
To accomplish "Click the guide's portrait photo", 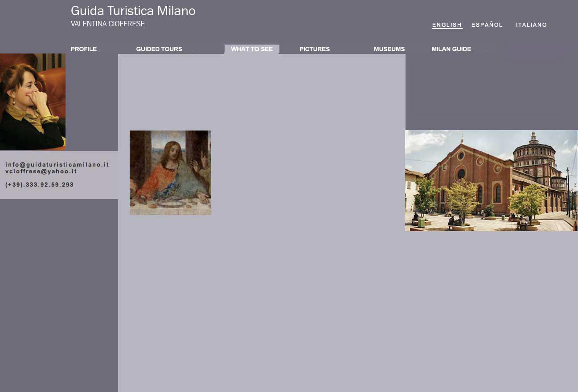I will pyautogui.click(x=33, y=102).
